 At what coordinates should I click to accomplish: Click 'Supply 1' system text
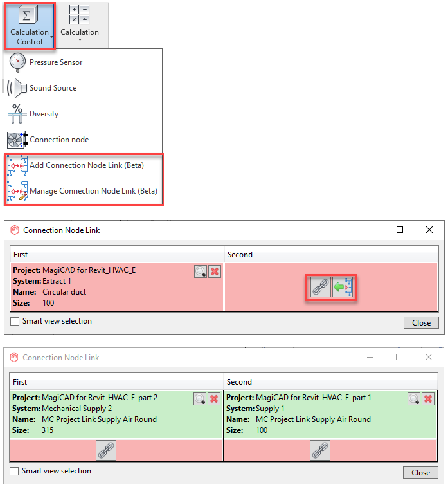(270, 409)
